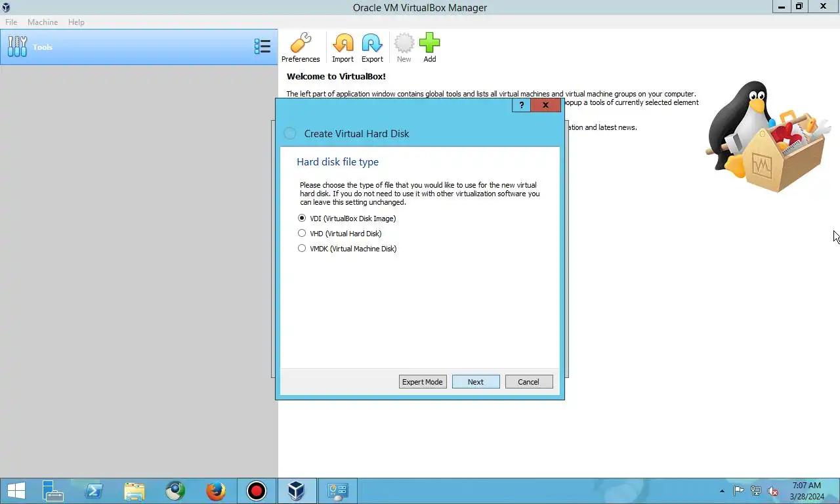Open the Preferences toolbar icon

pos(301,48)
